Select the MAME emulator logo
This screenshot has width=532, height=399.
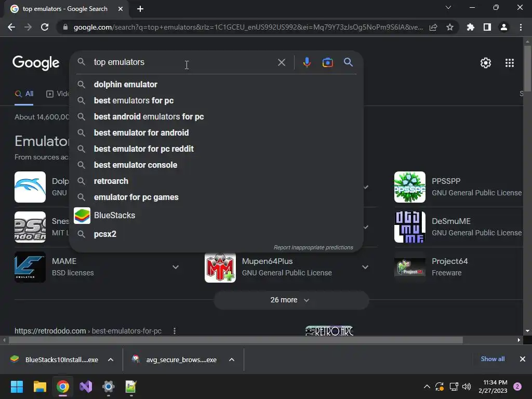[30, 267]
